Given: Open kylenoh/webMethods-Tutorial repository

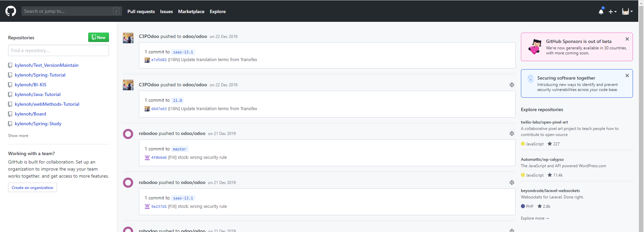Looking at the screenshot, I should tap(47, 104).
